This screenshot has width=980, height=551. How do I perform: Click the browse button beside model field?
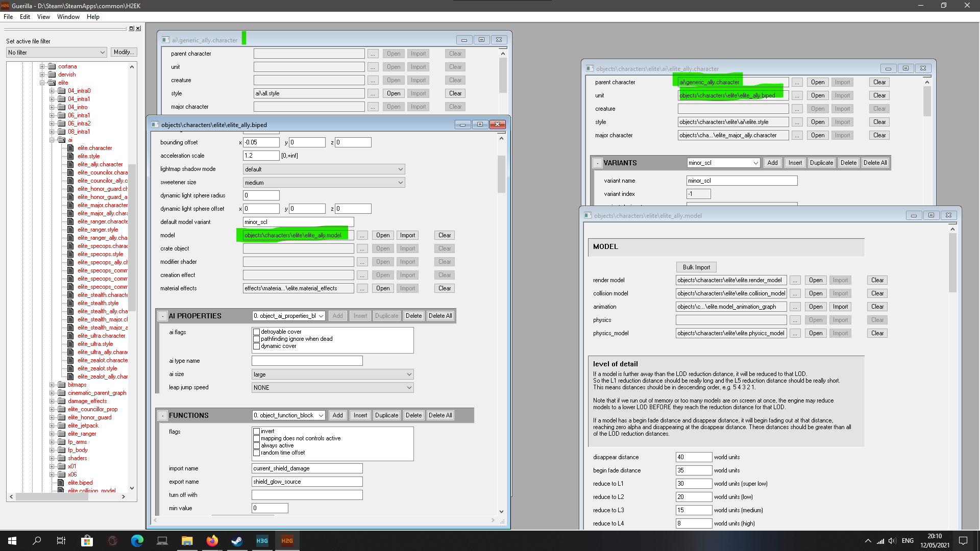pos(362,235)
